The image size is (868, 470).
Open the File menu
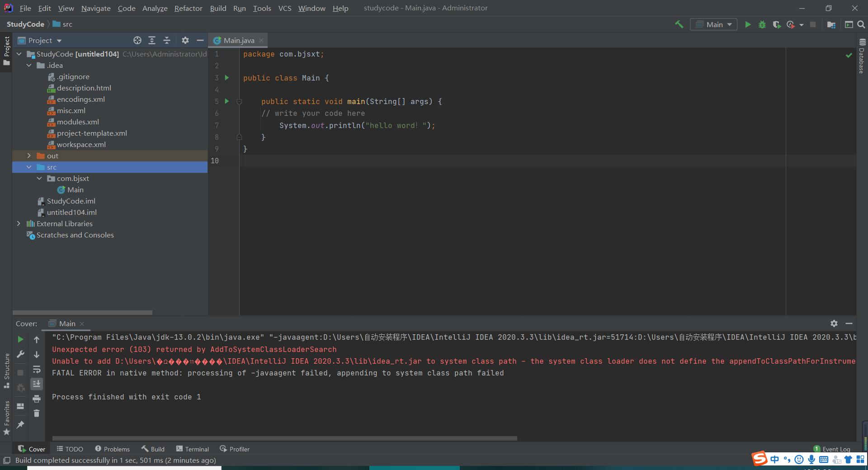pyautogui.click(x=25, y=8)
